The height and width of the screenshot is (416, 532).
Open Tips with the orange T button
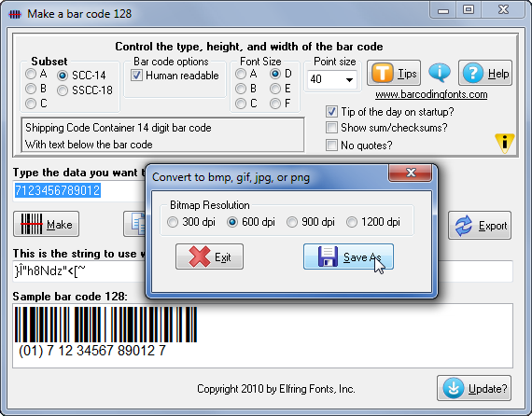(394, 74)
